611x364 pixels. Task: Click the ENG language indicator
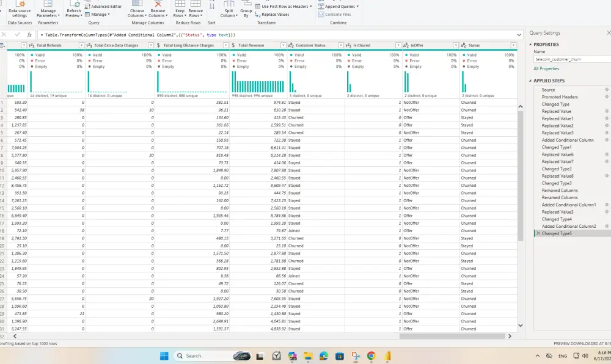click(562, 356)
